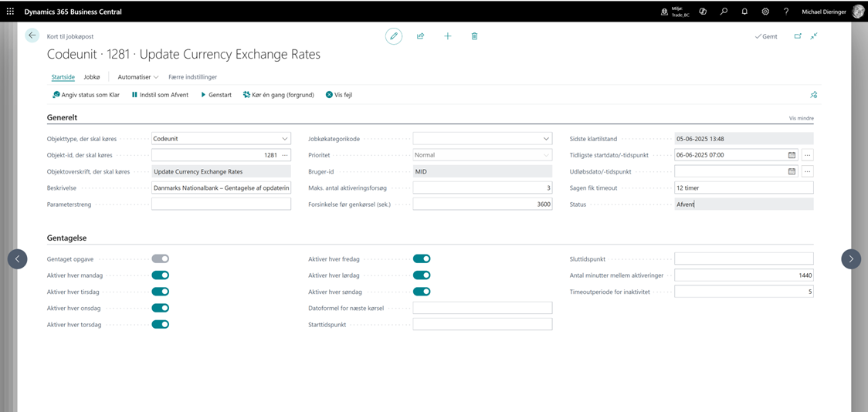The width and height of the screenshot is (868, 412).
Task: Click the back arrow icon
Action: point(32,35)
